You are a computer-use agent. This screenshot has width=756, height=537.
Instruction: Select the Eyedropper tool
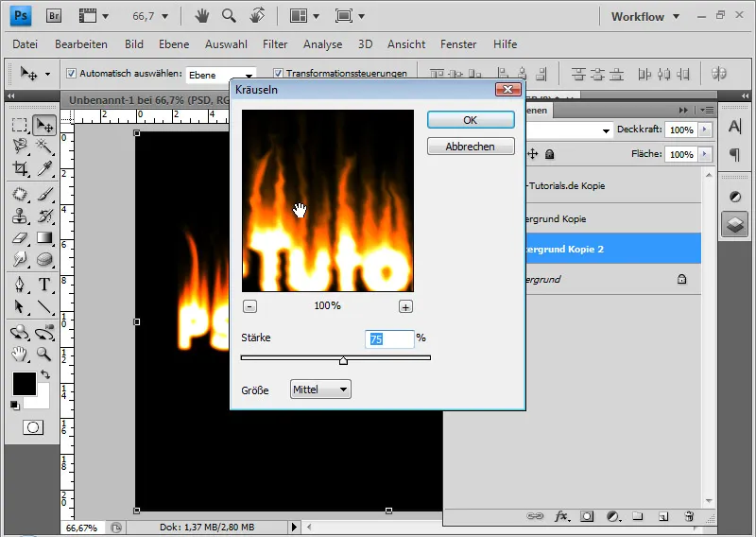(x=44, y=168)
